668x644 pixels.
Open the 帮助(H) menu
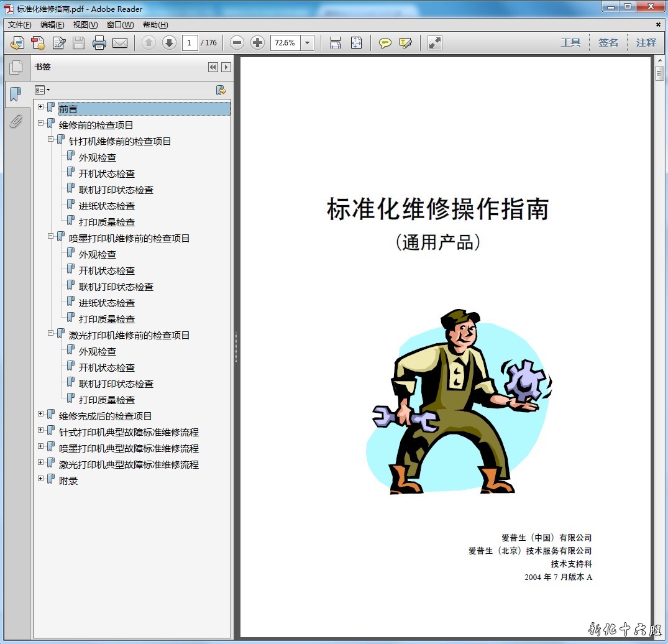155,25
